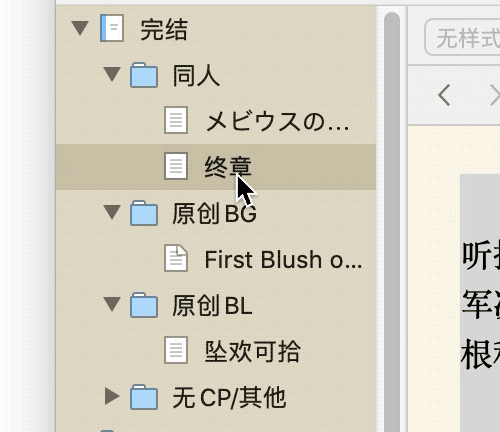Image resolution: width=500 pixels, height=432 pixels.
Task: Click the メビウスの document icon
Action: pos(176,120)
